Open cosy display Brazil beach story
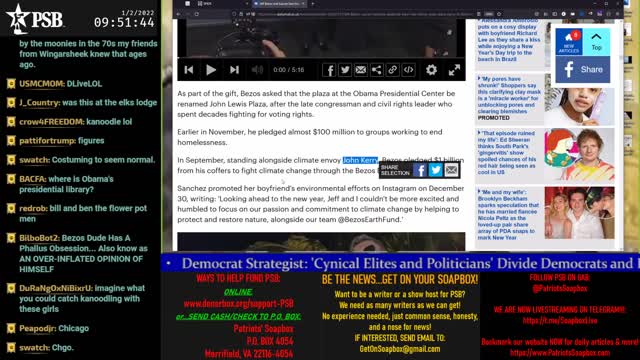 [x=509, y=41]
